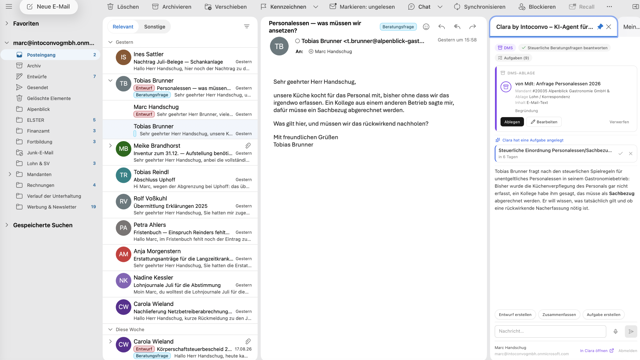Image resolution: width=640 pixels, height=360 pixels.
Task: Open the In Clara öffnen link
Action: click(x=596, y=351)
